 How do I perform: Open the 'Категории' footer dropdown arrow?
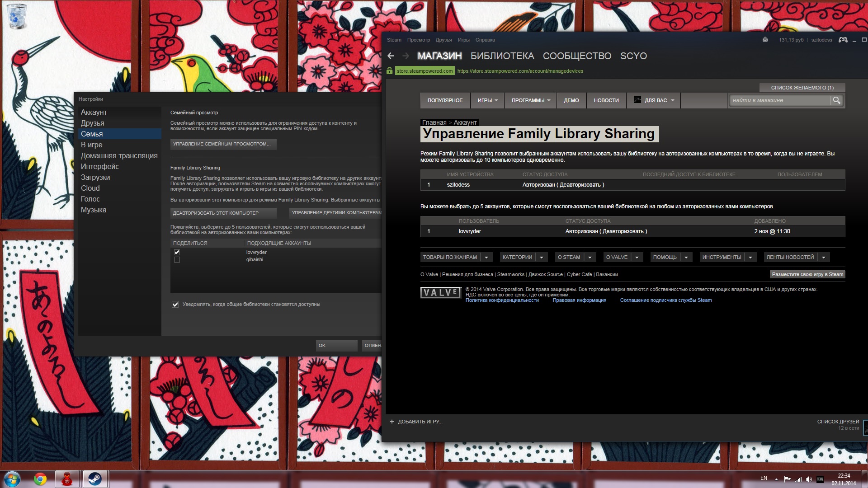(x=542, y=258)
